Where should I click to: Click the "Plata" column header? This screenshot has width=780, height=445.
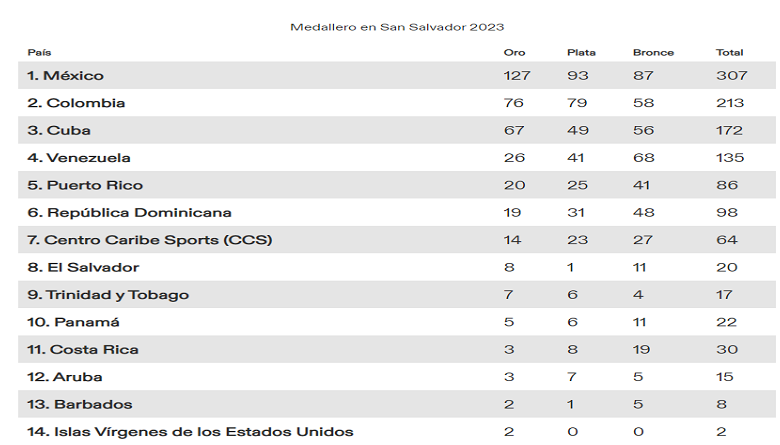pos(581,52)
